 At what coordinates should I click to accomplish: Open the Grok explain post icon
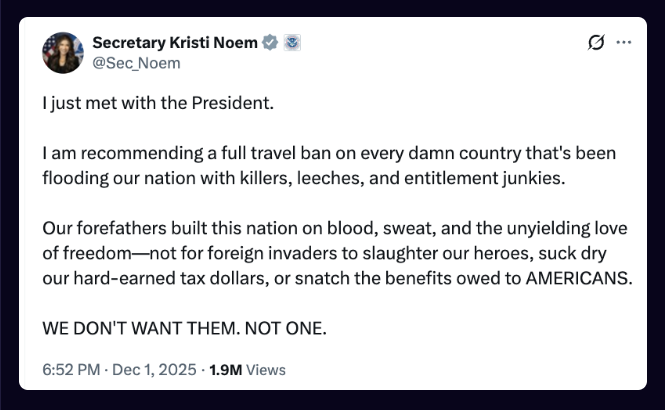pos(597,42)
